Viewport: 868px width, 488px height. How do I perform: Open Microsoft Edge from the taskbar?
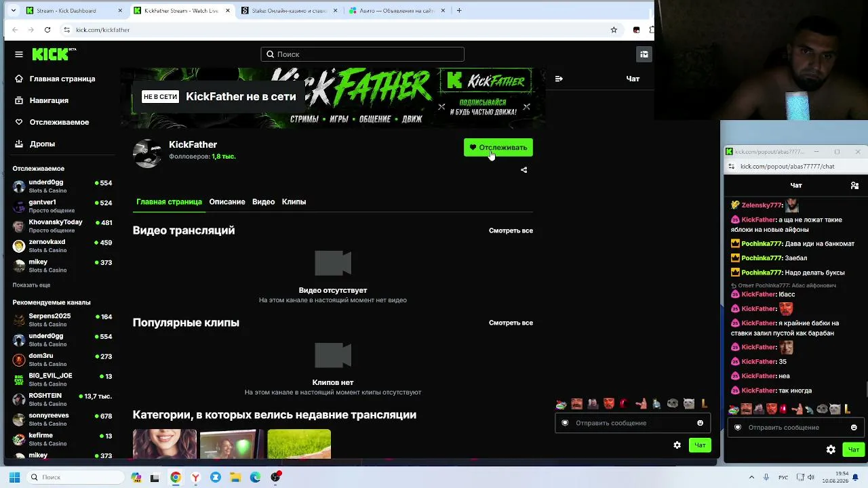[255, 477]
